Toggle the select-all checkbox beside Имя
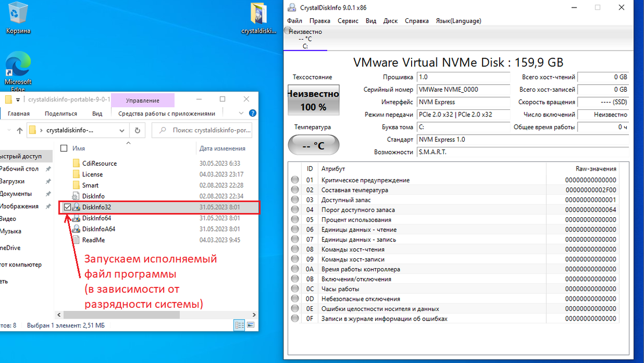The width and height of the screenshot is (644, 363). pyautogui.click(x=64, y=148)
